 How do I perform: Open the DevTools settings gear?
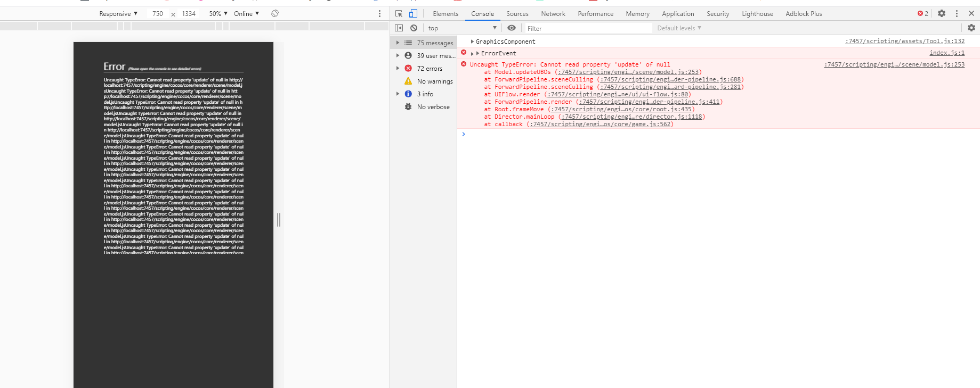(x=942, y=13)
